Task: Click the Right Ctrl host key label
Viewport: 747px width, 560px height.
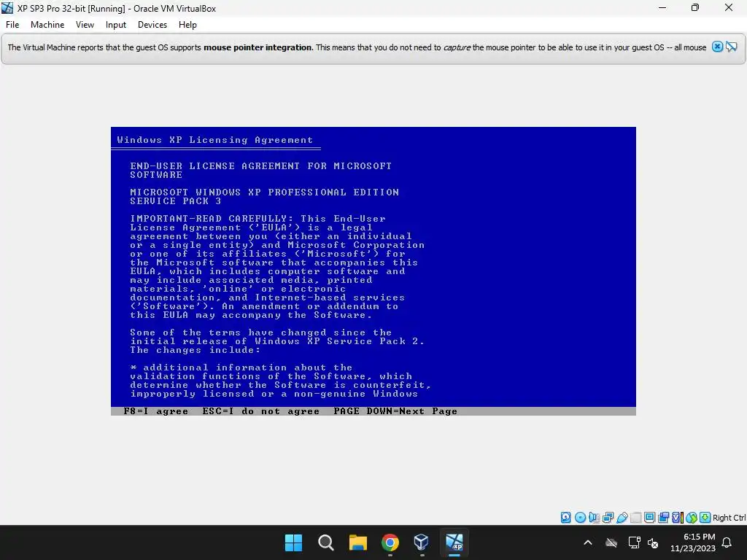Action: click(729, 518)
